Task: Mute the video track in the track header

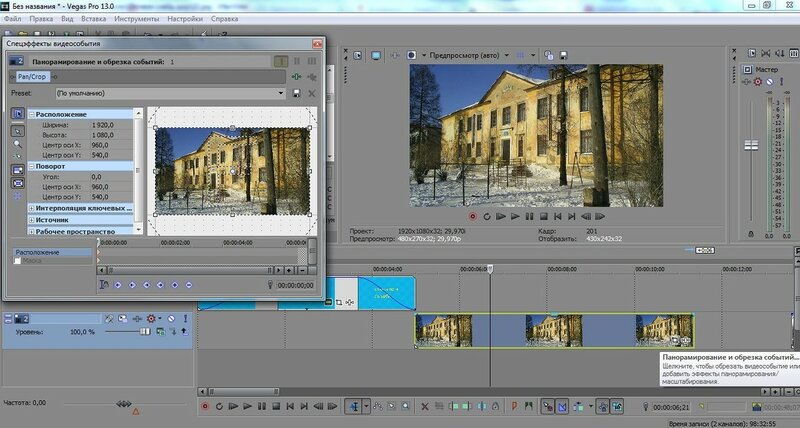Action: tap(171, 318)
